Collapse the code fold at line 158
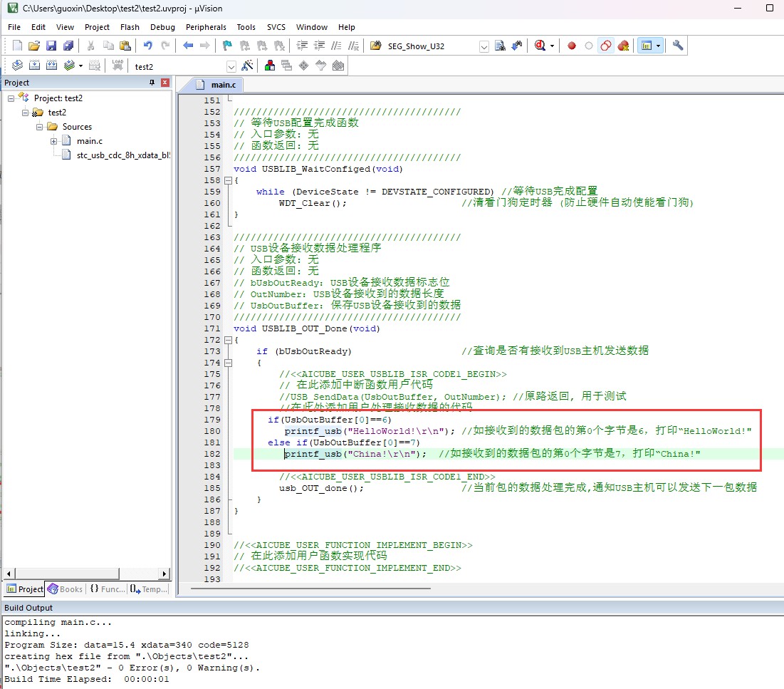 point(228,181)
